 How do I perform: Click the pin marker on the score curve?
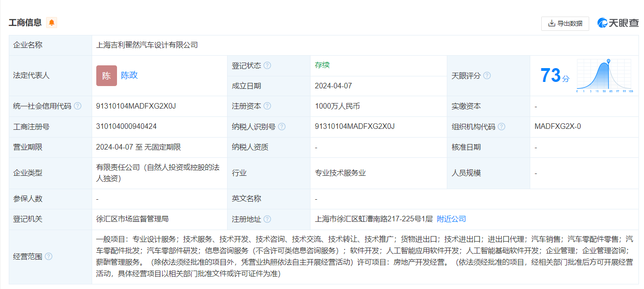pos(609,61)
